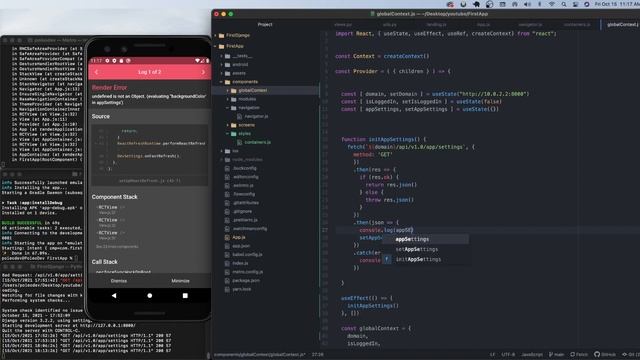This screenshot has height=360, width=640.
Task: Switch to the navigator.js editor tab
Action: tap(530, 24)
